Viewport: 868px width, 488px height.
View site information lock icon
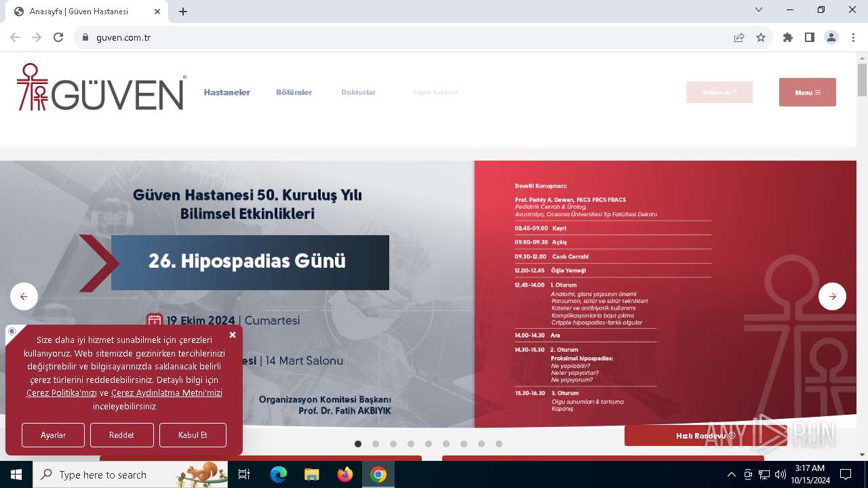(85, 37)
